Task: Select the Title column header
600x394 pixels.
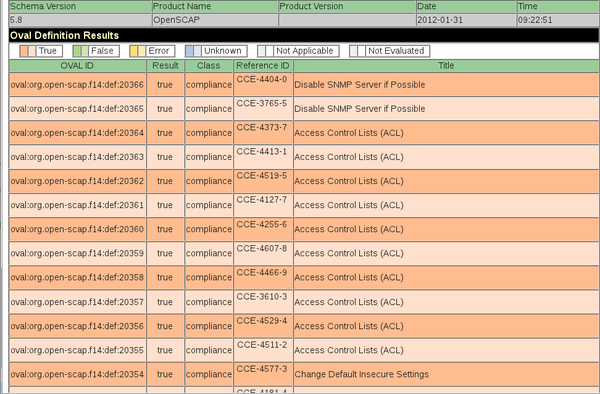Action: click(446, 66)
